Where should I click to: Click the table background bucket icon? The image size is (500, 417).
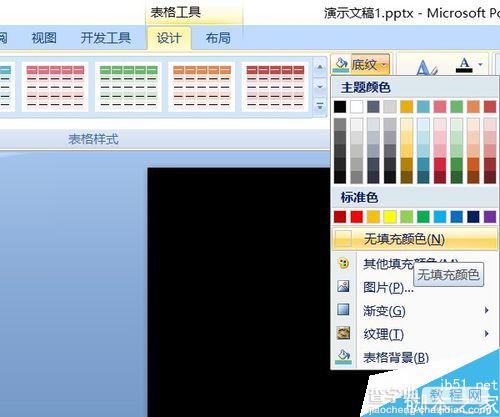343,357
